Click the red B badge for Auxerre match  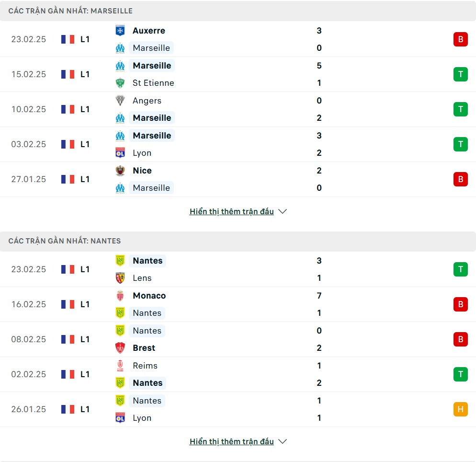460,39
